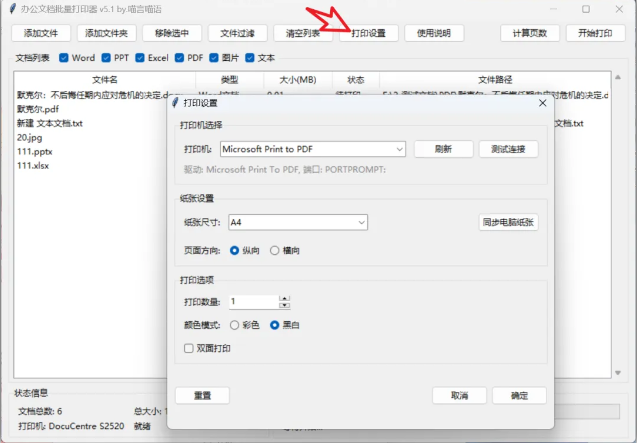Viewport: 637px width, 443px height.
Task: Select 黑白 color mode radio button
Action: click(275, 325)
